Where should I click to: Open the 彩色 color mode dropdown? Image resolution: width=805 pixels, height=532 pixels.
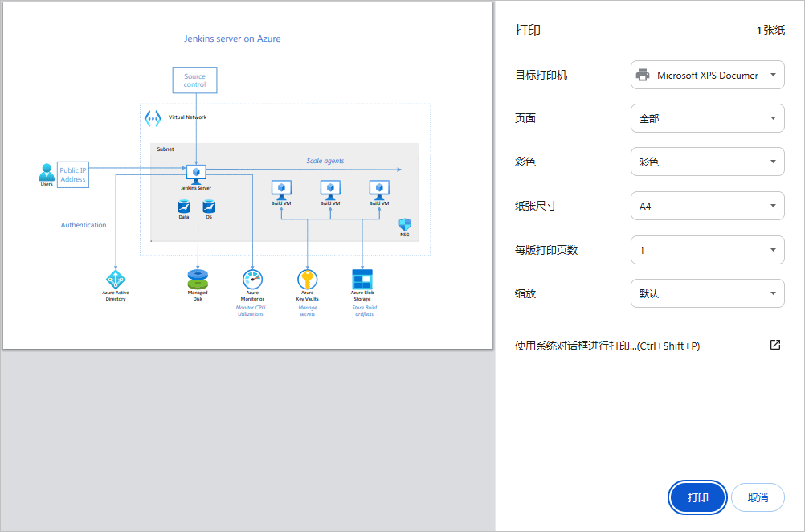coord(707,162)
